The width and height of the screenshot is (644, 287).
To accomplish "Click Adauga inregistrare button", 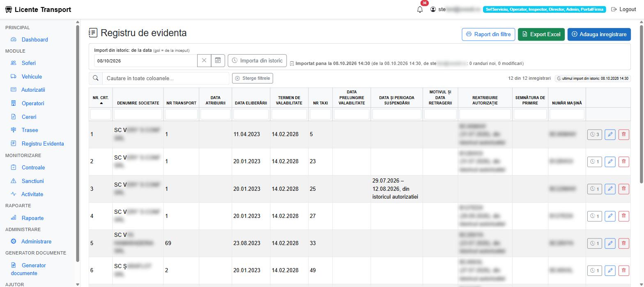I will [599, 34].
